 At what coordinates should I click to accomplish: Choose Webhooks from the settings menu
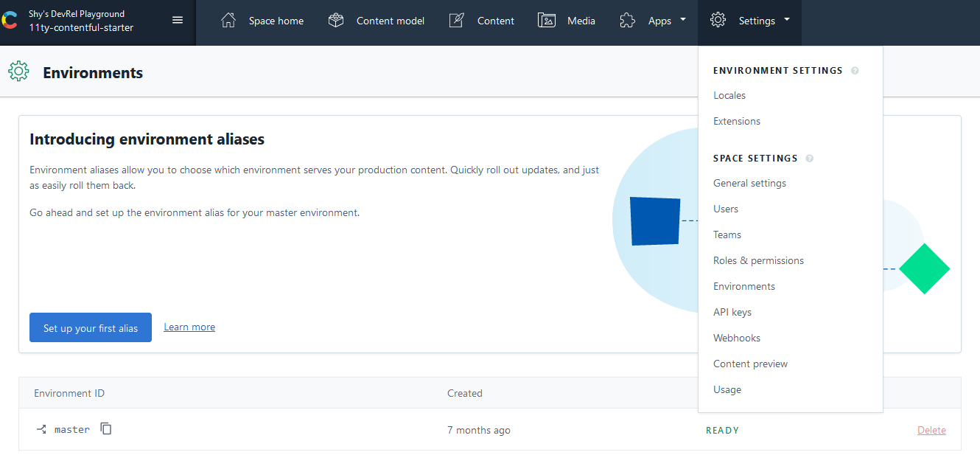point(737,338)
